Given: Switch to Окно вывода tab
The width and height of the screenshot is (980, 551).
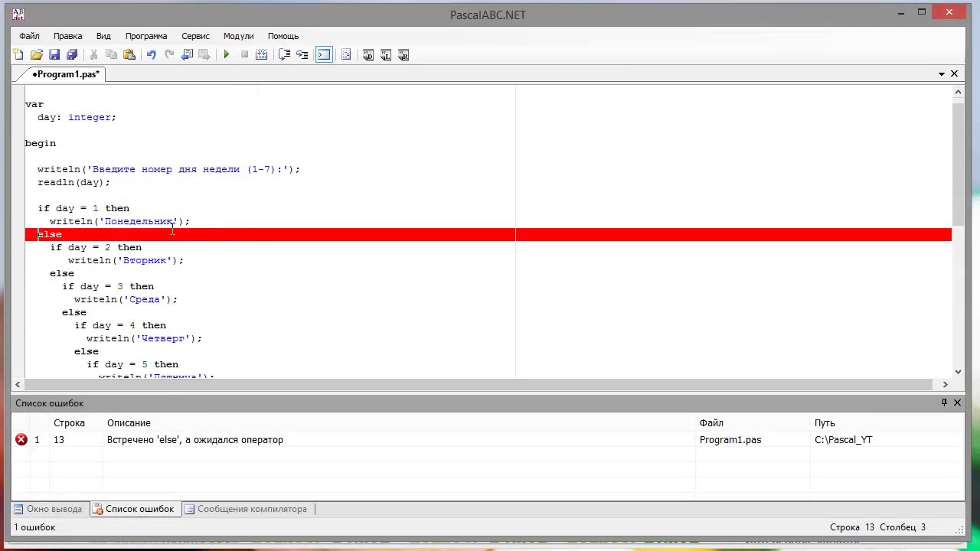Looking at the screenshot, I should pos(47,509).
